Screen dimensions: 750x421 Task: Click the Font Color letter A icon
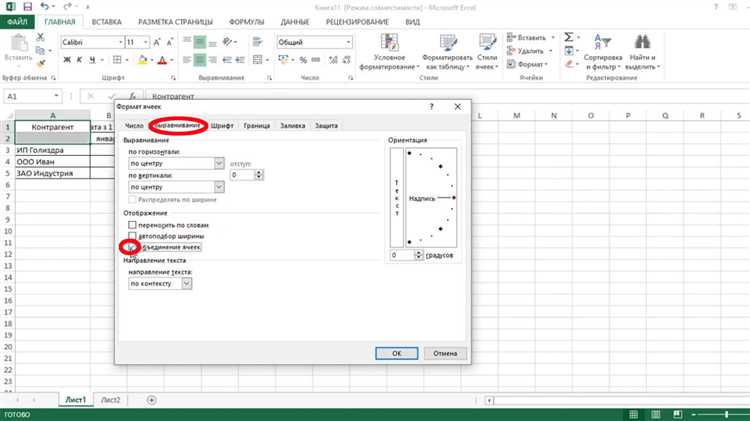click(x=162, y=60)
